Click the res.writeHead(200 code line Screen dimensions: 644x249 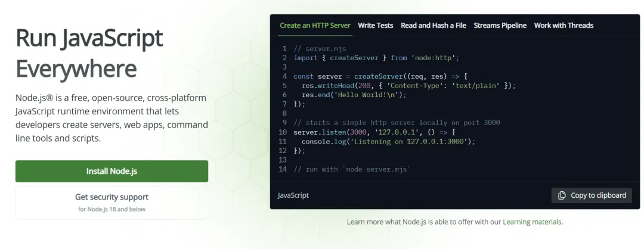click(408, 86)
